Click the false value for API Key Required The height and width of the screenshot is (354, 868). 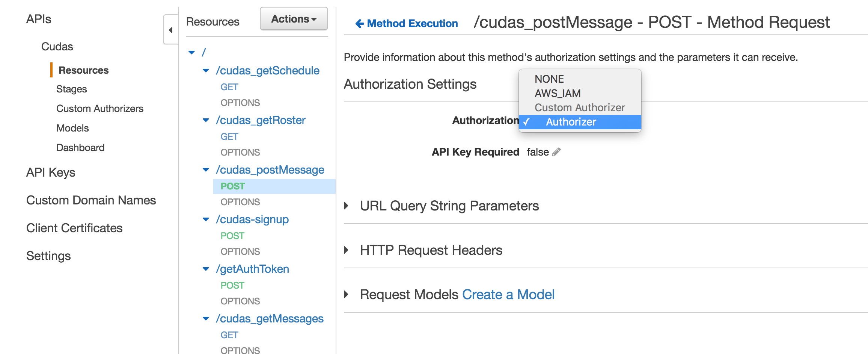point(538,152)
